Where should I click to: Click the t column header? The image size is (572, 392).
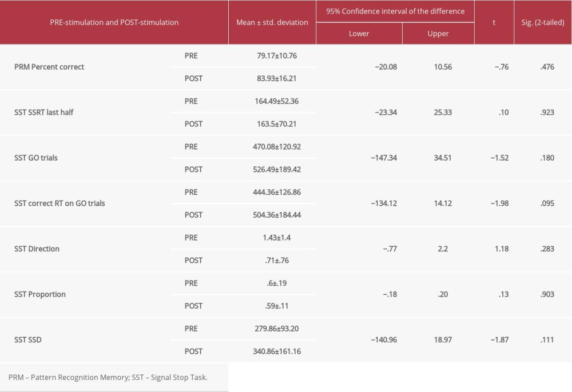point(494,22)
